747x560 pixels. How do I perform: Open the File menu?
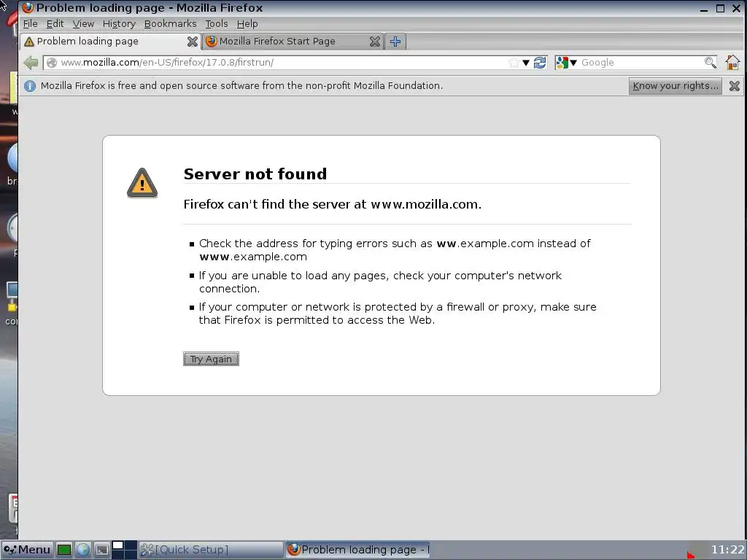[x=30, y=24]
